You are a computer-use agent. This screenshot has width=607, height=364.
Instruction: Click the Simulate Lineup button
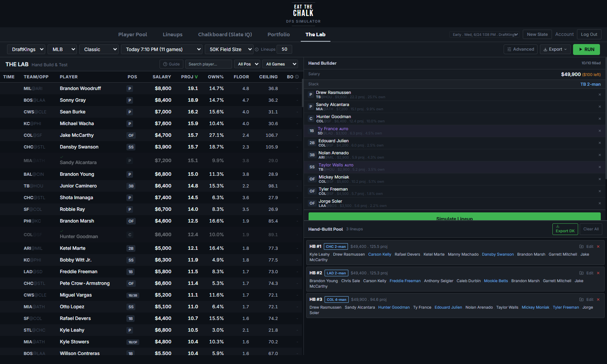point(454,217)
